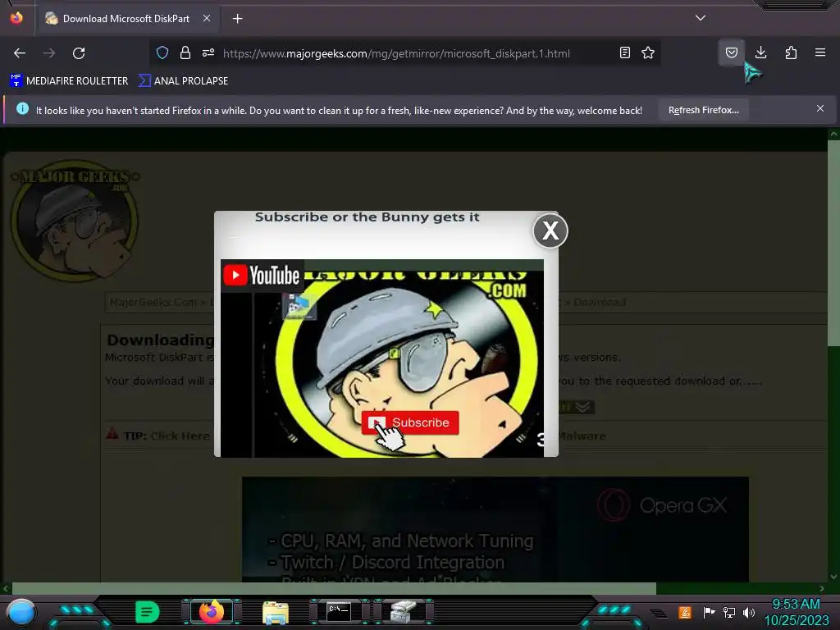Close the Subscribe popup with X

[x=550, y=231]
